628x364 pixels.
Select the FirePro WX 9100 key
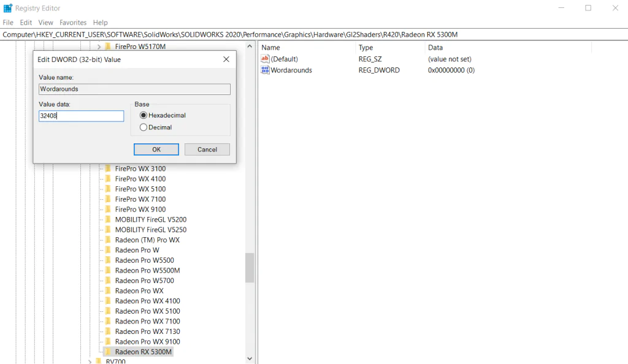point(140,209)
